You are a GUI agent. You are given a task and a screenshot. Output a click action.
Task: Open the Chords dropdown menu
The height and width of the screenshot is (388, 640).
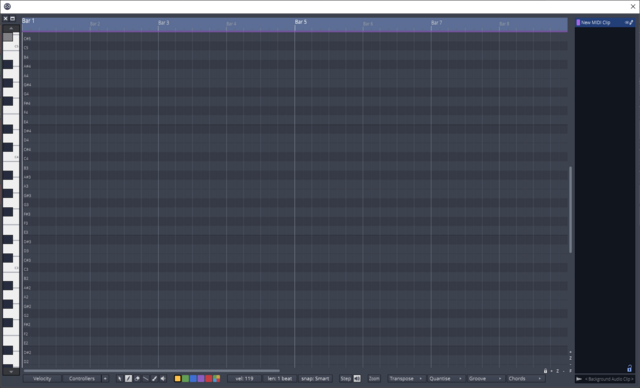[x=525, y=379]
